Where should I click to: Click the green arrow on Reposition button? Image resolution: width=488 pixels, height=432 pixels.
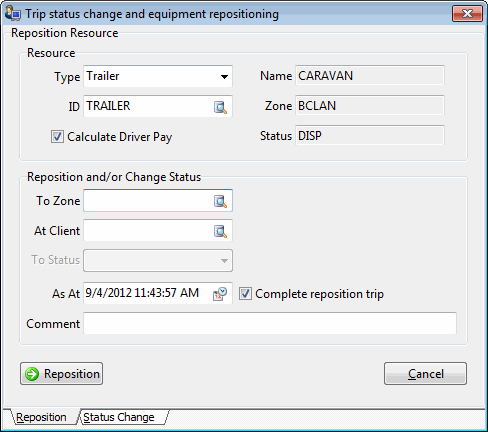32,374
